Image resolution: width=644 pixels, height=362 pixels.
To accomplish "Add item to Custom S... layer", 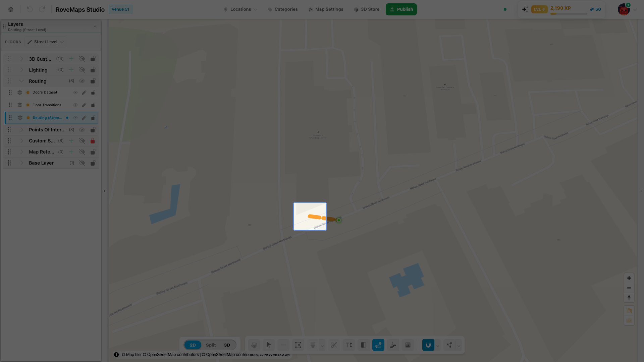I will [x=71, y=141].
